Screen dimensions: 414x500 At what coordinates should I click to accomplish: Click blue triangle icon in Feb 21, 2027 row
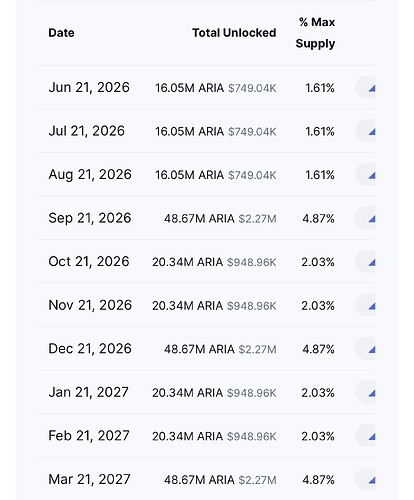tap(372, 437)
